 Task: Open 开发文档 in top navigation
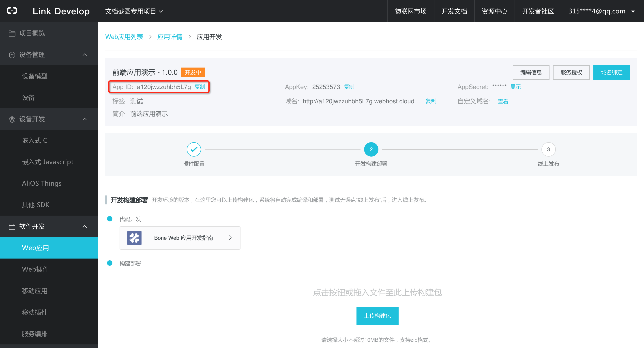(x=454, y=11)
